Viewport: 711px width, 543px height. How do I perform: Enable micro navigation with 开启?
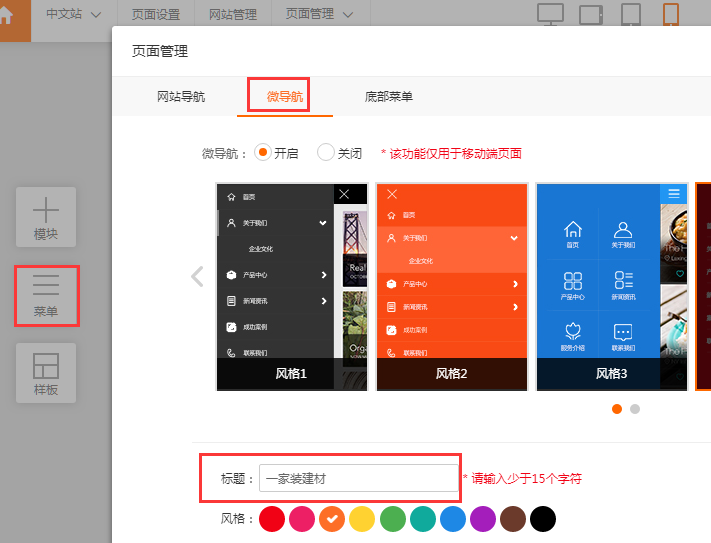coord(264,153)
